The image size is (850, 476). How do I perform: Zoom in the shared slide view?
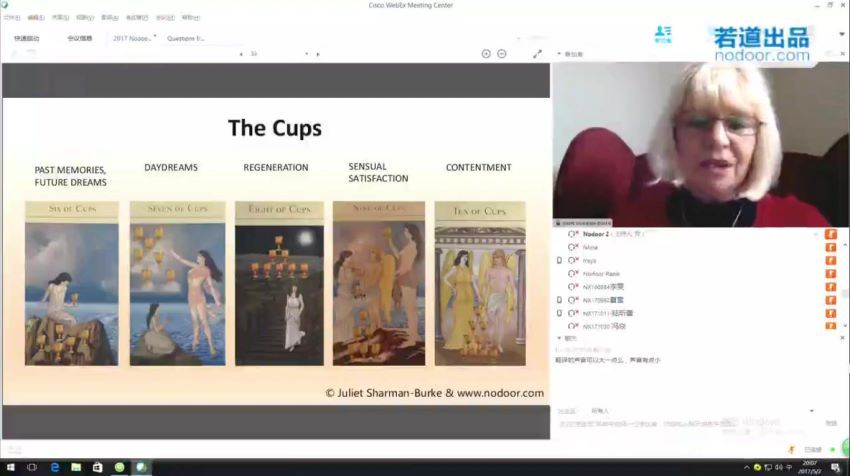click(486, 54)
